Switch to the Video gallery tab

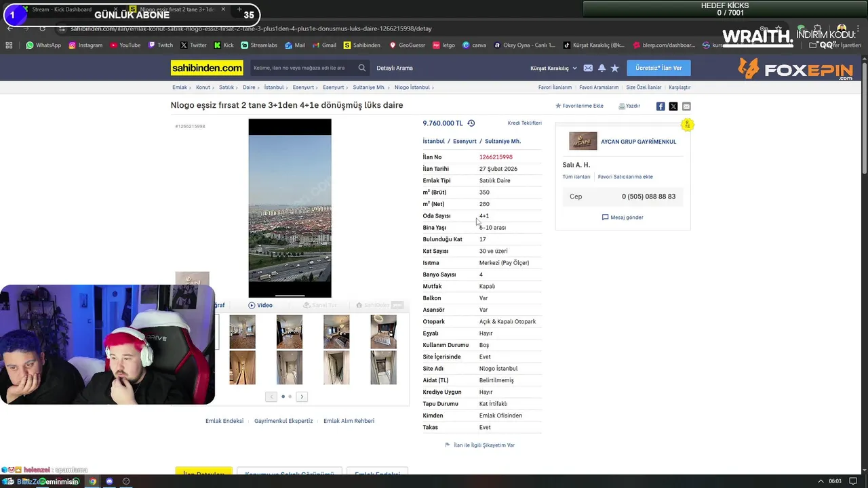tap(260, 305)
